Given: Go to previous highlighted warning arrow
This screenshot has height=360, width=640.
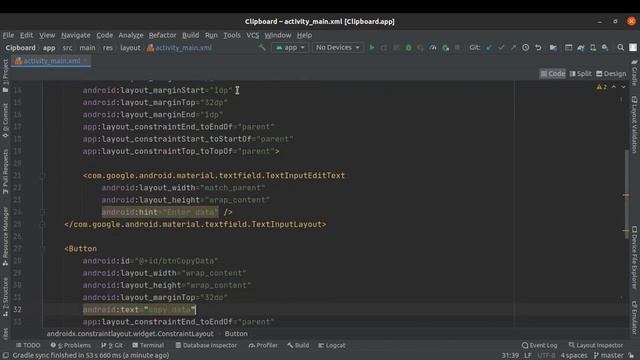Looking at the screenshot, I should (x=613, y=87).
